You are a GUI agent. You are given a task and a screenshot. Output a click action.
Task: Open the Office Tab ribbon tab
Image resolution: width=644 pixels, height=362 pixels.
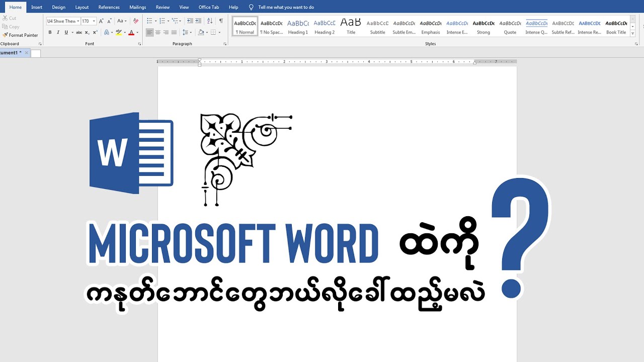coord(209,7)
